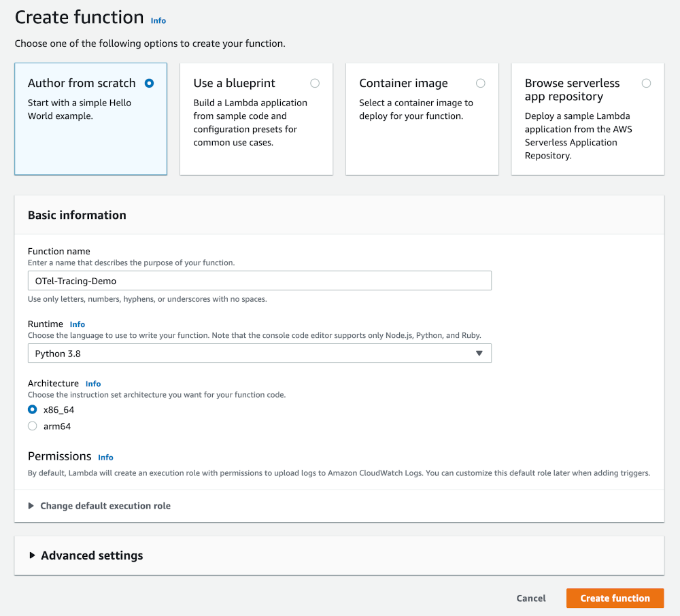Expand Change default execution role section
680x616 pixels.
point(106,506)
